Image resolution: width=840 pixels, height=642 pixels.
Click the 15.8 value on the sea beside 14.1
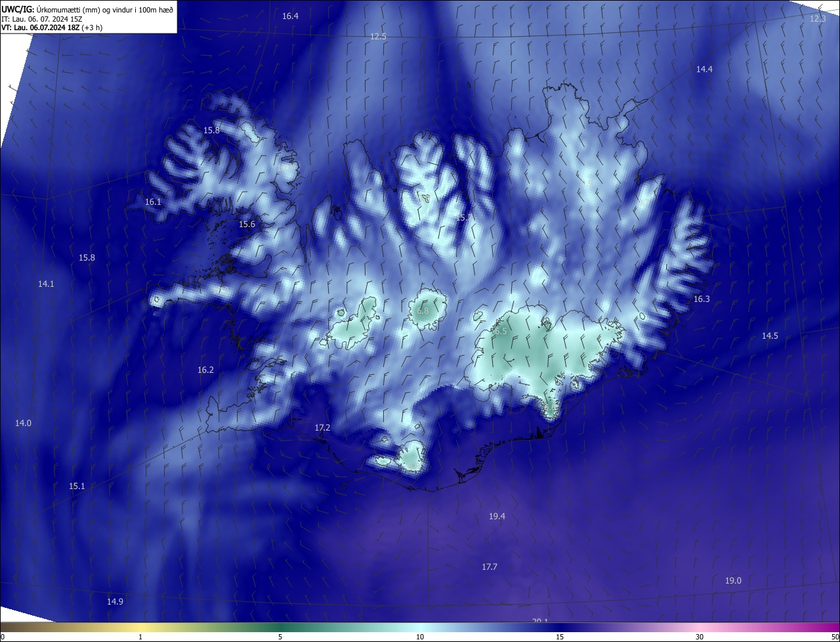(87, 257)
